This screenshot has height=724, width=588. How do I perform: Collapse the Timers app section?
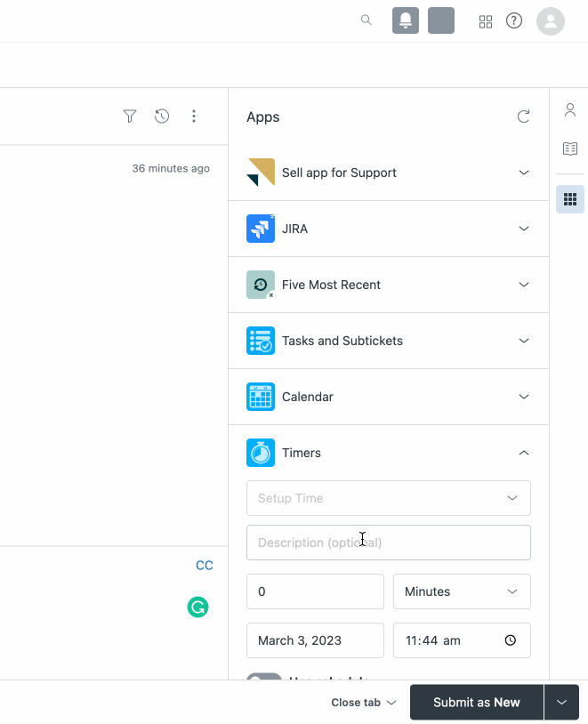tap(523, 453)
